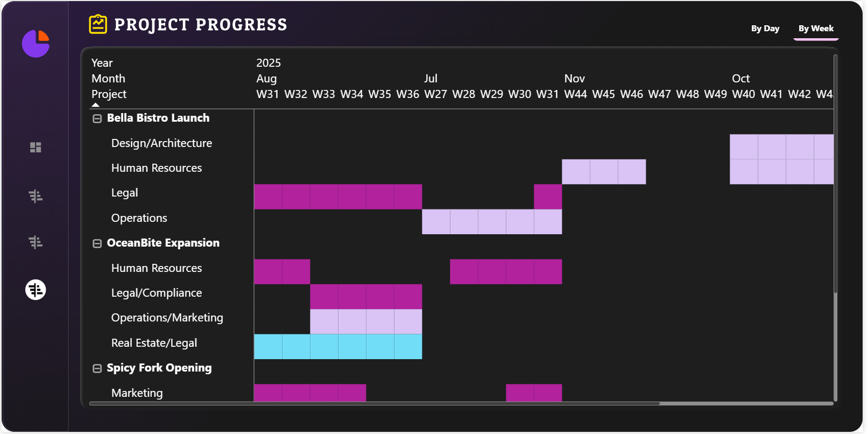Select the highlighted white circular Gantt icon
The width and height of the screenshot is (868, 434).
click(x=36, y=290)
